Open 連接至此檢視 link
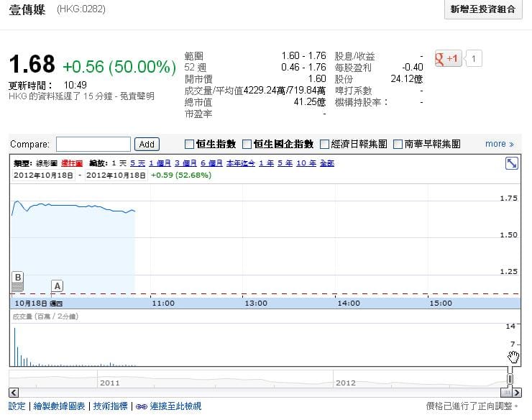 175,406
